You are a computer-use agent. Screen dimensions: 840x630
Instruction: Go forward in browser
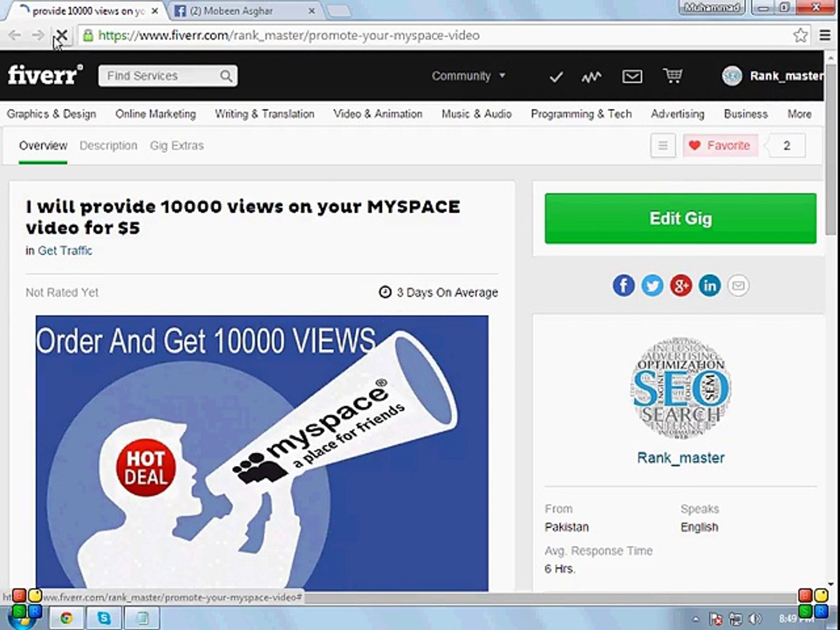pyautogui.click(x=38, y=36)
